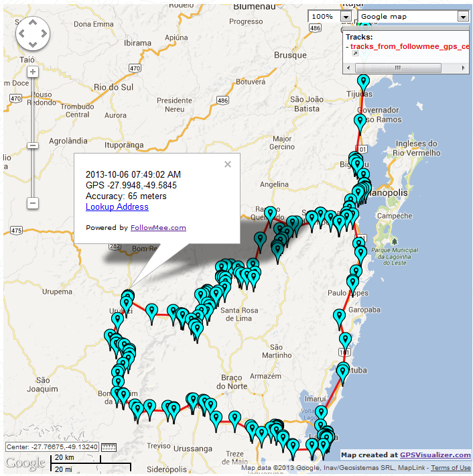Select the marker south of Braço do Norte

234,418
